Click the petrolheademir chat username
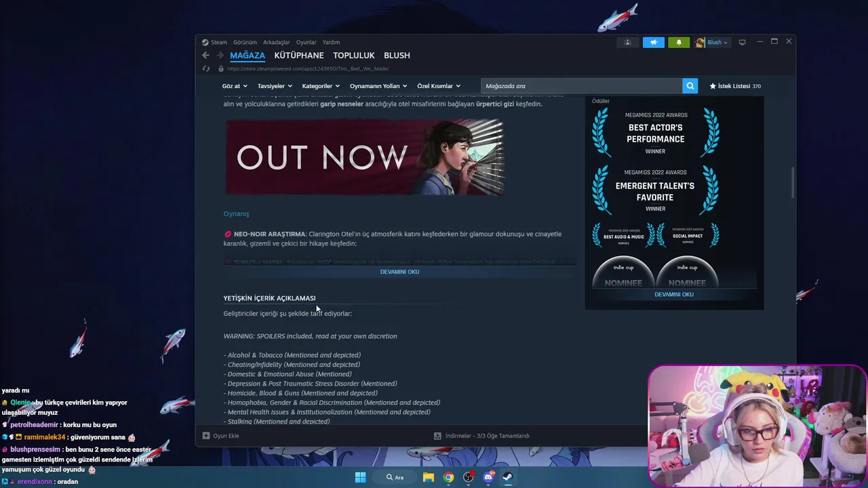868x488 pixels. click(34, 425)
